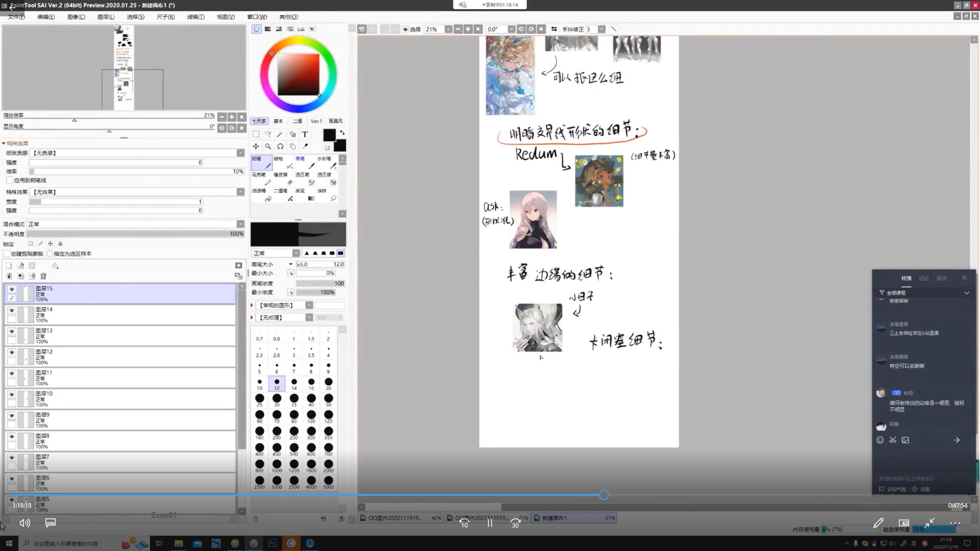Open the 特殊效果 effect dropdown
Viewport: 980px width, 551px height.
click(x=240, y=192)
